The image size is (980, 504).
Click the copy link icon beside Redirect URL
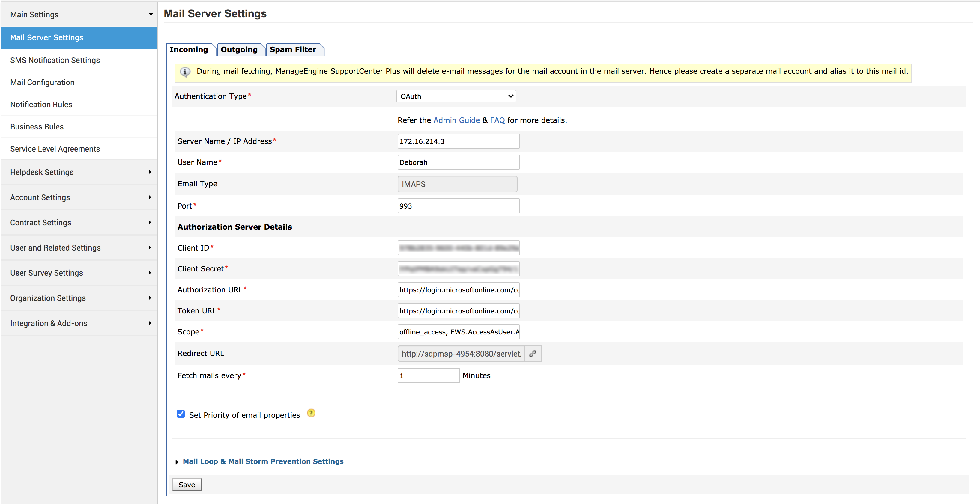(533, 354)
